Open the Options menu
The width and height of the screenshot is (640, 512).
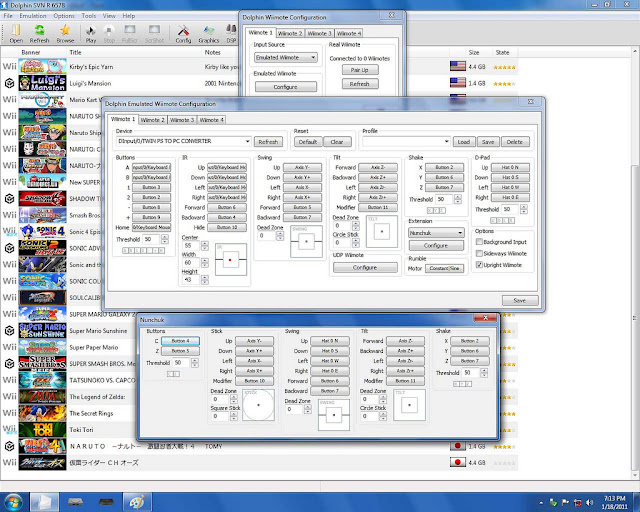[x=64, y=16]
